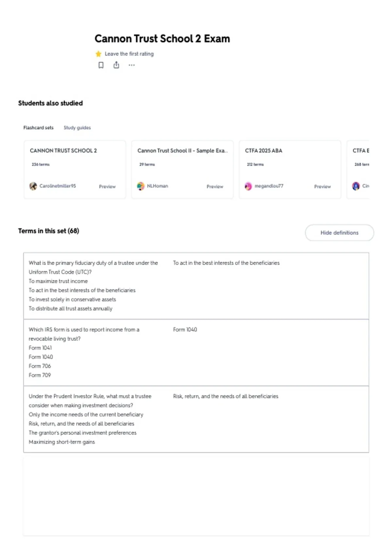The height and width of the screenshot is (556, 392).
Task: Click the Prudent Investor Rule question card
Action: [x=196, y=419]
